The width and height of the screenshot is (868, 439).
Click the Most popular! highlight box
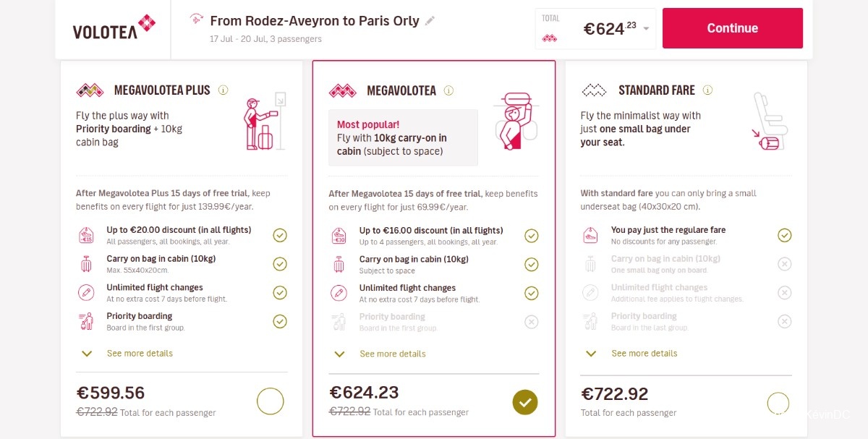tap(403, 137)
